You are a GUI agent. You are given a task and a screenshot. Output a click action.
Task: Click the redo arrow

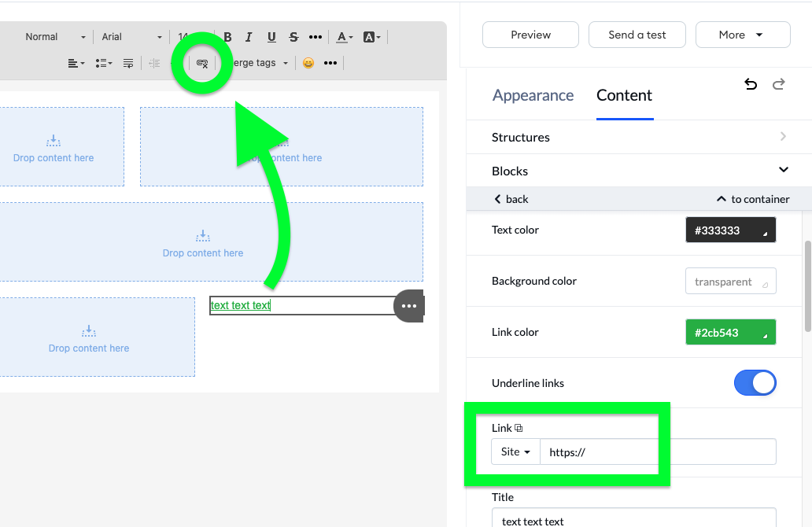click(779, 84)
